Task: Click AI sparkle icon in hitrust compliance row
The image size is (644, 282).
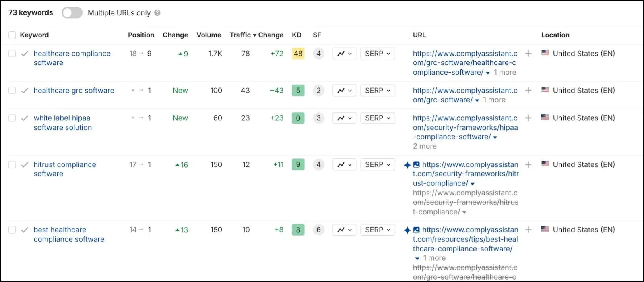Action: point(407,165)
